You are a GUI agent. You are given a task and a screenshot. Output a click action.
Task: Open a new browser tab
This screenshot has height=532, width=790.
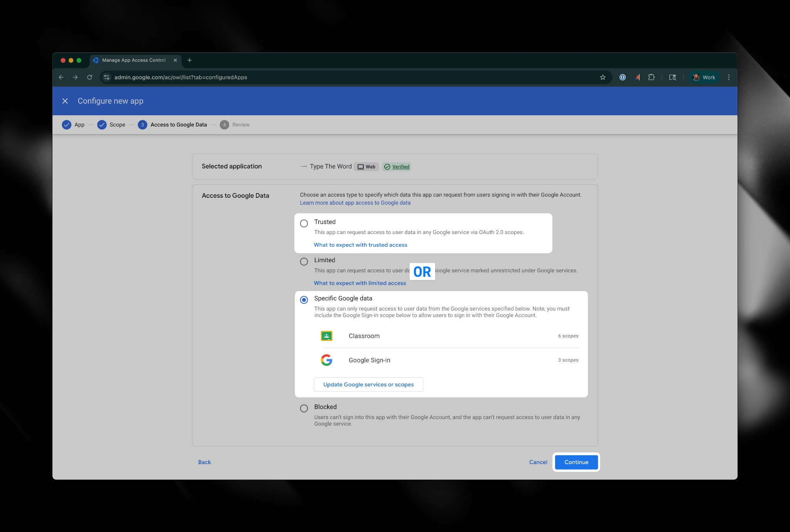pyautogui.click(x=189, y=60)
